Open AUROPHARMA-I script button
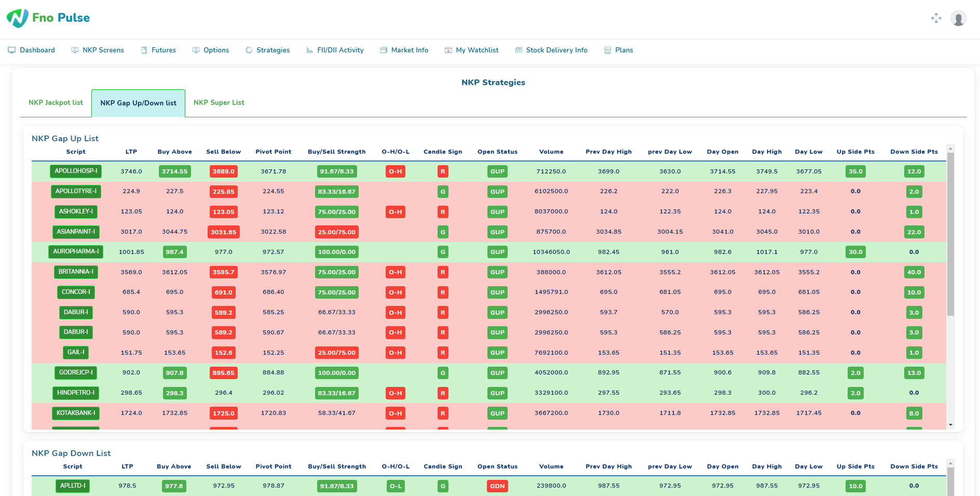 coord(76,252)
